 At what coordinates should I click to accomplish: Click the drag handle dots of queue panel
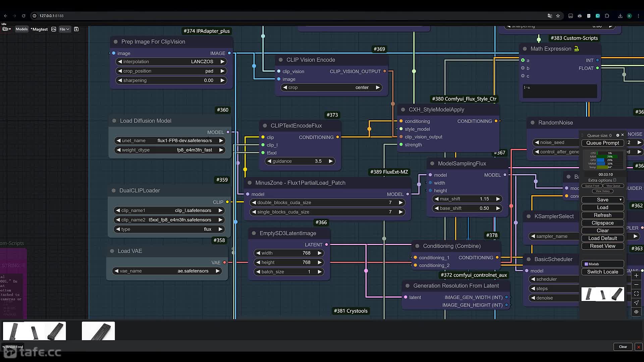582,135
